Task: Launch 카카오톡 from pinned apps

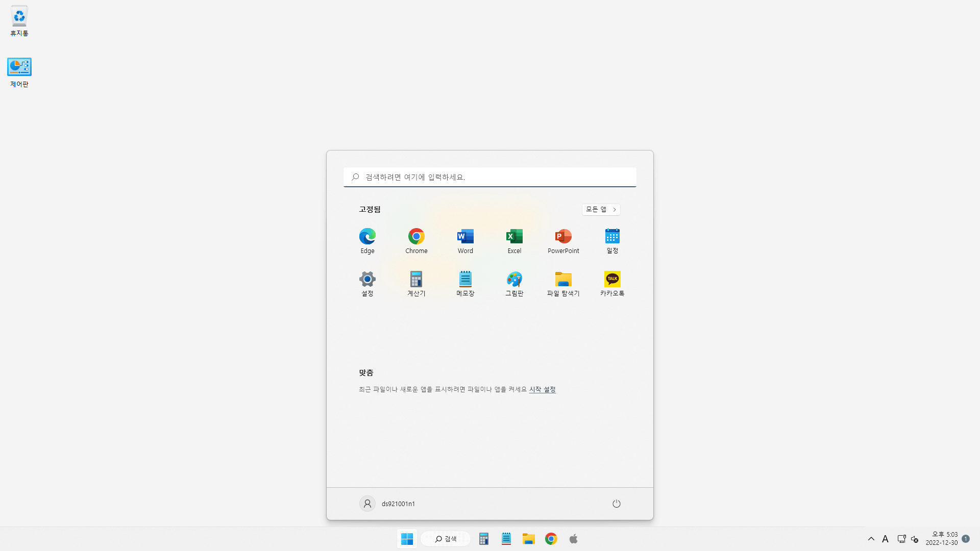Action: (x=612, y=284)
